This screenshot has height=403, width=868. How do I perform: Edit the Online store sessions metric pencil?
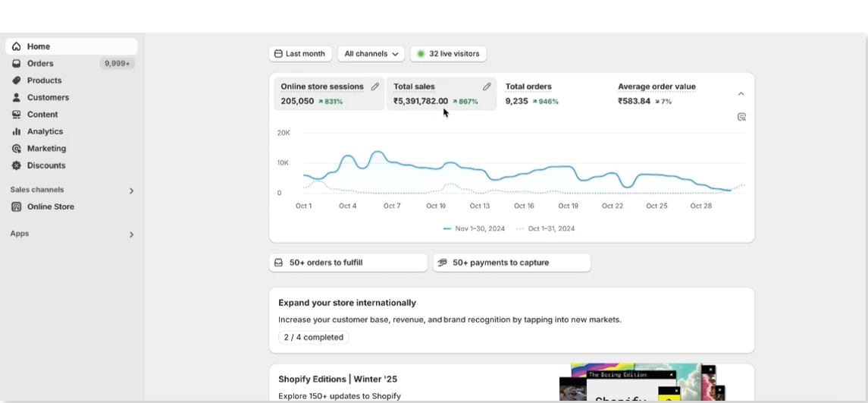tap(374, 87)
